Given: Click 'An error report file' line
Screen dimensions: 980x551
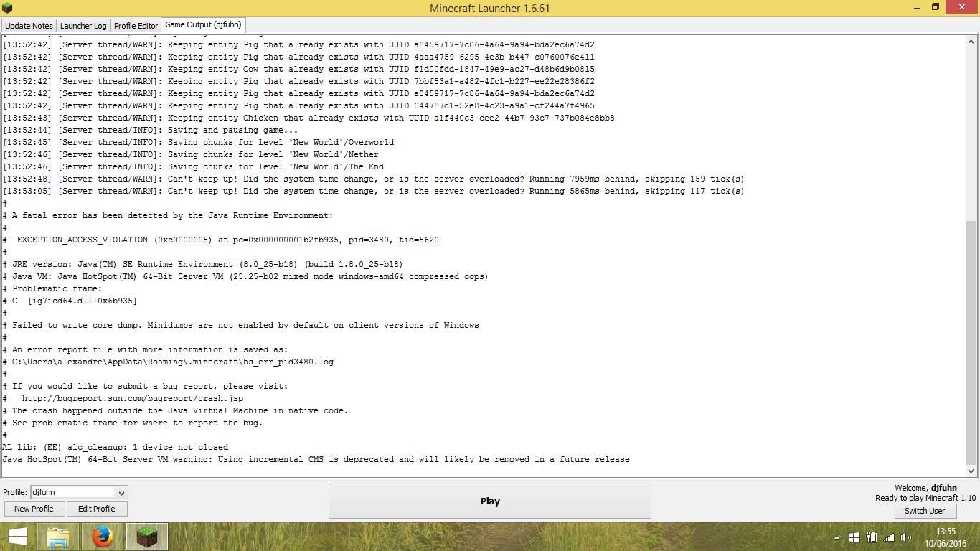Looking at the screenshot, I should pos(146,349).
